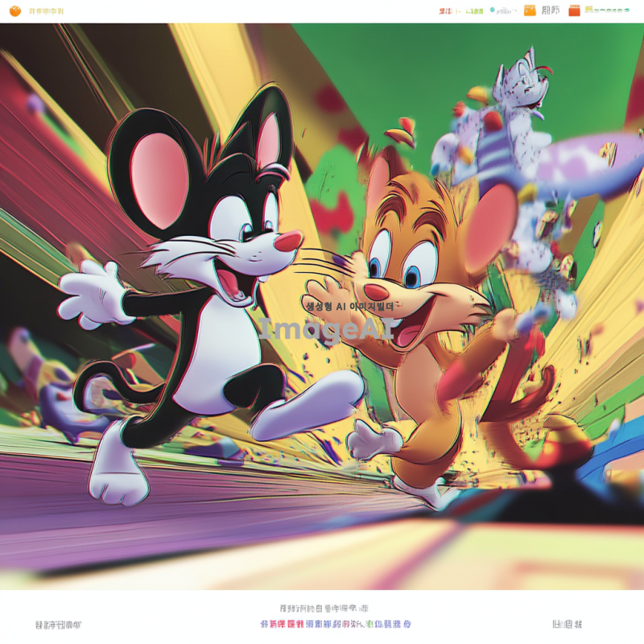Click the purple link starting the colorful footer row

click(272, 624)
